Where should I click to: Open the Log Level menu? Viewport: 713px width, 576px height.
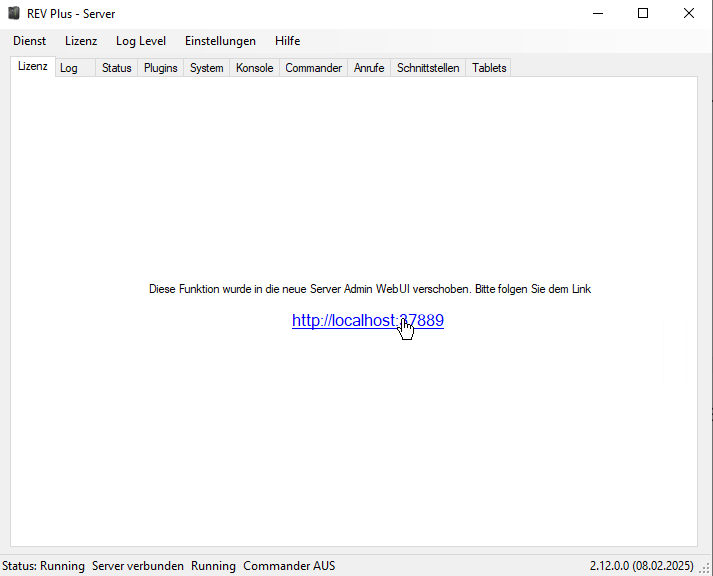point(141,41)
